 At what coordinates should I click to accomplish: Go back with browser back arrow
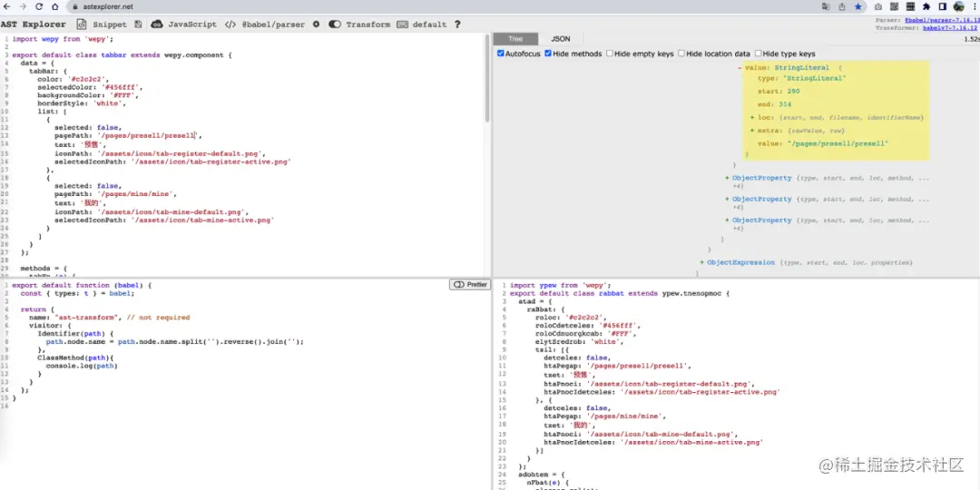pos(7,6)
